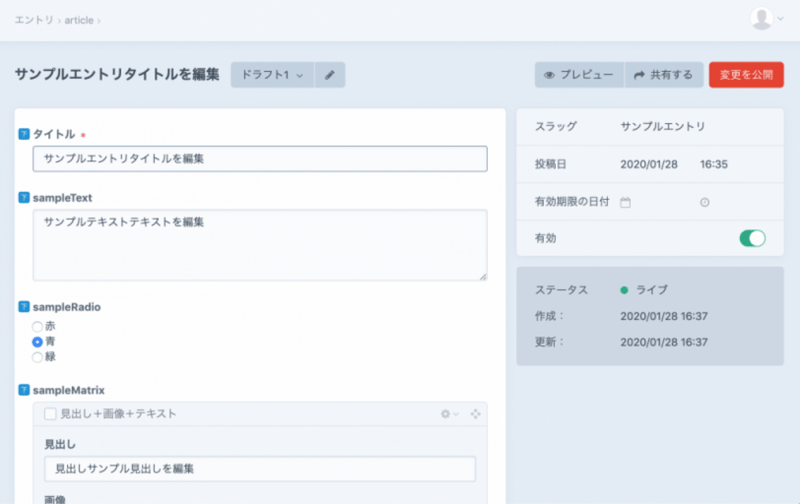
Task: Open the user account menu at top right
Action: point(766,19)
